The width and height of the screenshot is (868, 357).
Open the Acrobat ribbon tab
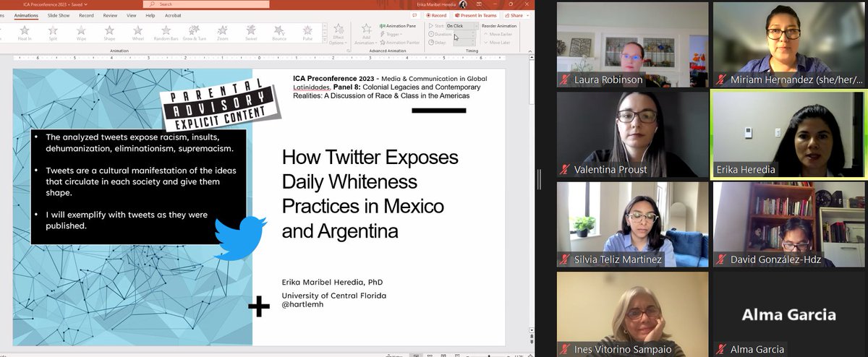(x=174, y=14)
